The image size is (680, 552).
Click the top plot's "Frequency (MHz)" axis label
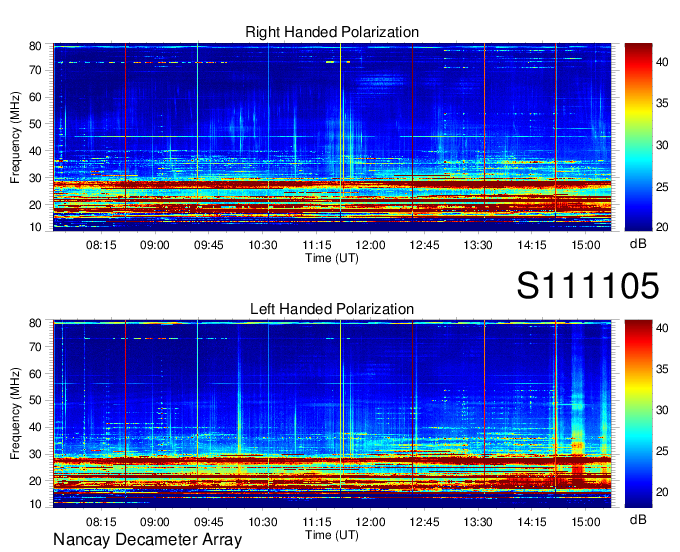tap(15, 137)
